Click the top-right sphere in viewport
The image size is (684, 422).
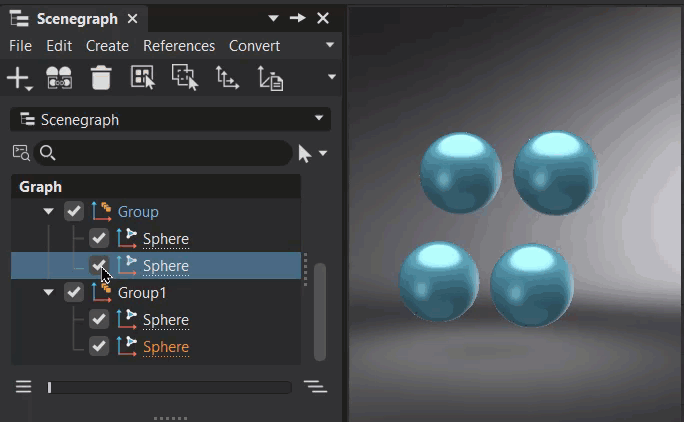point(555,173)
